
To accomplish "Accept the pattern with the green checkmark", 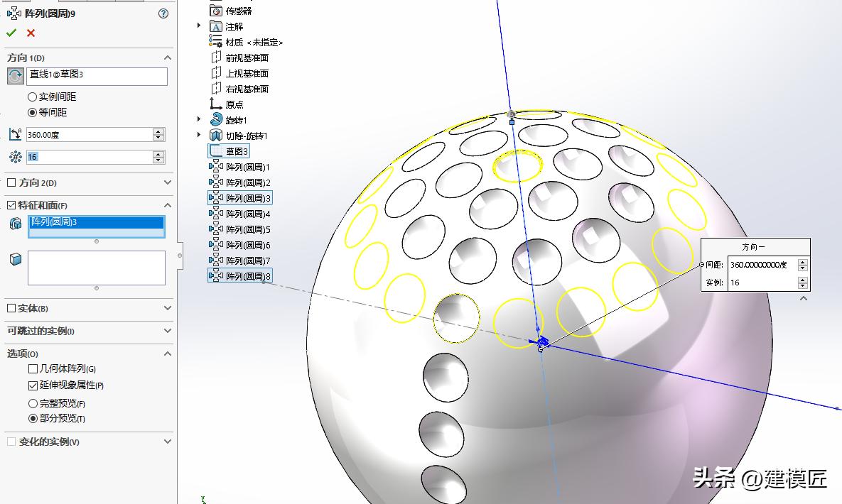I will tap(11, 33).
